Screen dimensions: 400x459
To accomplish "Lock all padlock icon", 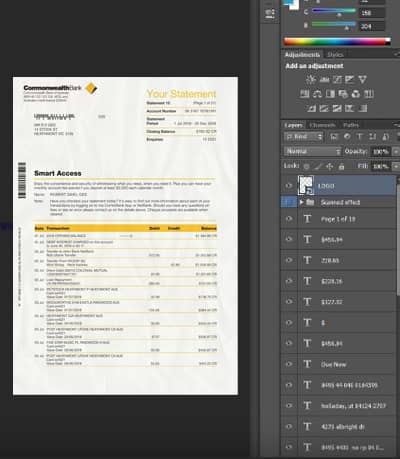I will pyautogui.click(x=341, y=166).
